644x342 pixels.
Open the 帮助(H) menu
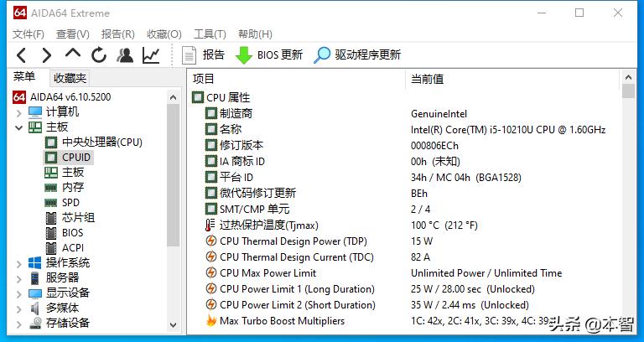(x=255, y=34)
